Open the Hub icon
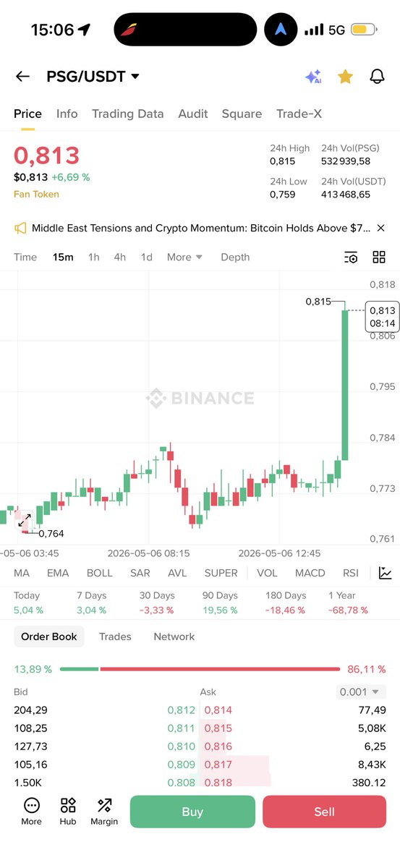Image resolution: width=400 pixels, height=868 pixels. coord(68,811)
